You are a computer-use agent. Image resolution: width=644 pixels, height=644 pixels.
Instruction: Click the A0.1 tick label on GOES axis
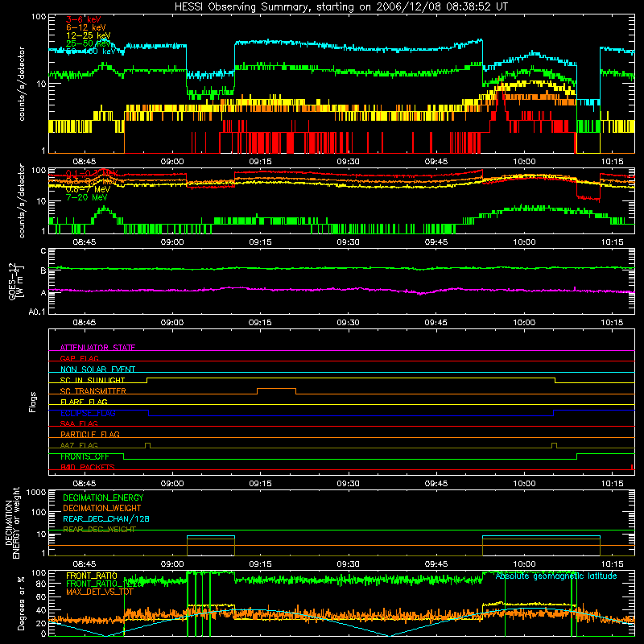point(37,312)
